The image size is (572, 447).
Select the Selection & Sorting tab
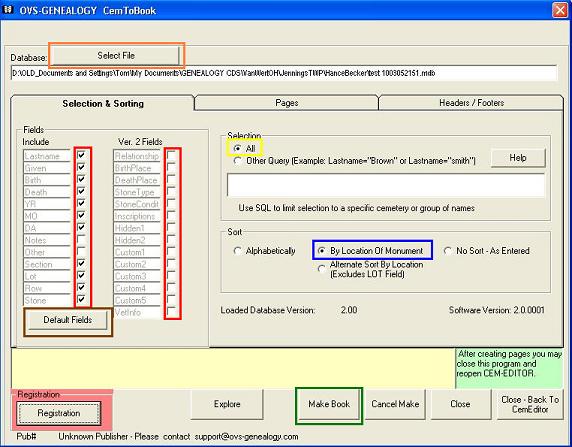103,104
